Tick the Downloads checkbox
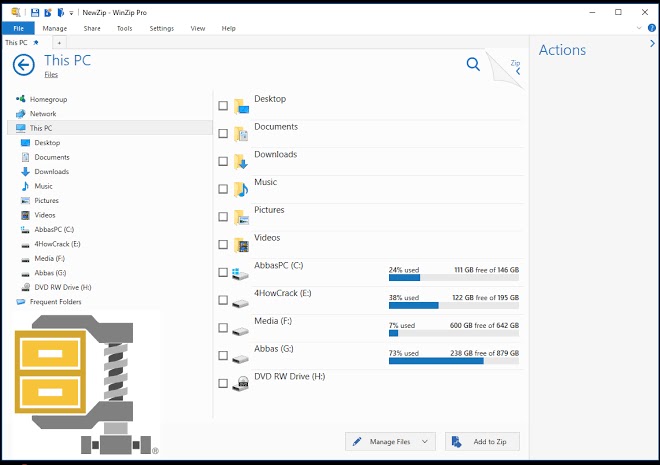The width and height of the screenshot is (660, 465). click(223, 161)
